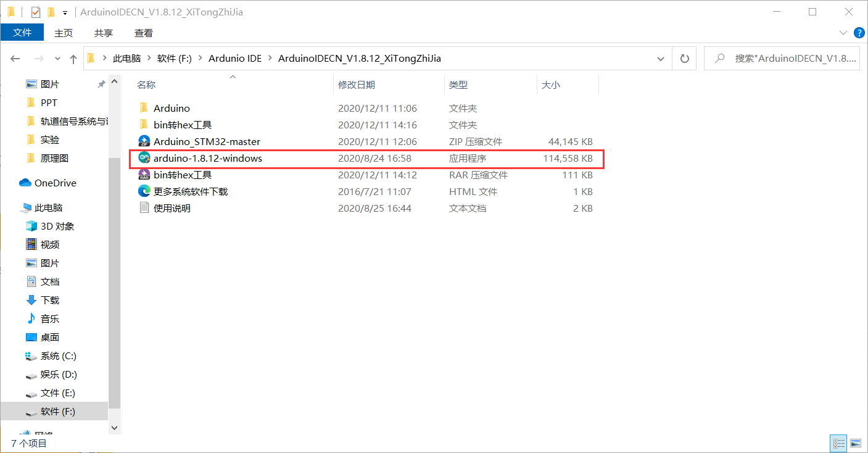This screenshot has height=453, width=868.
Task: Open 下载 in the navigation pane
Action: (43, 300)
